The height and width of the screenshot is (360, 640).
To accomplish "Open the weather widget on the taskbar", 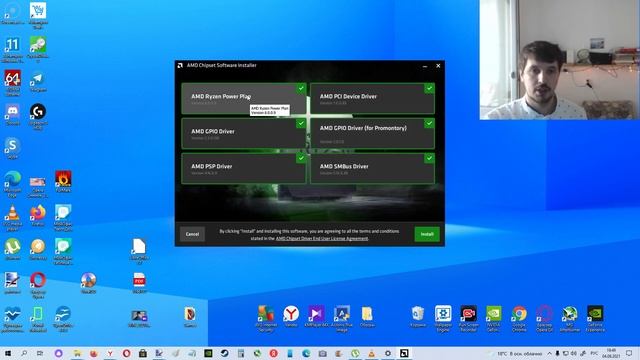I will [520, 353].
